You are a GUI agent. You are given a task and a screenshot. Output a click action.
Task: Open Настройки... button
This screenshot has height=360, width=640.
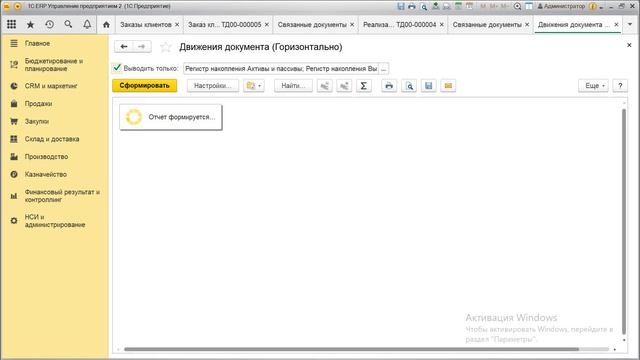click(x=213, y=86)
